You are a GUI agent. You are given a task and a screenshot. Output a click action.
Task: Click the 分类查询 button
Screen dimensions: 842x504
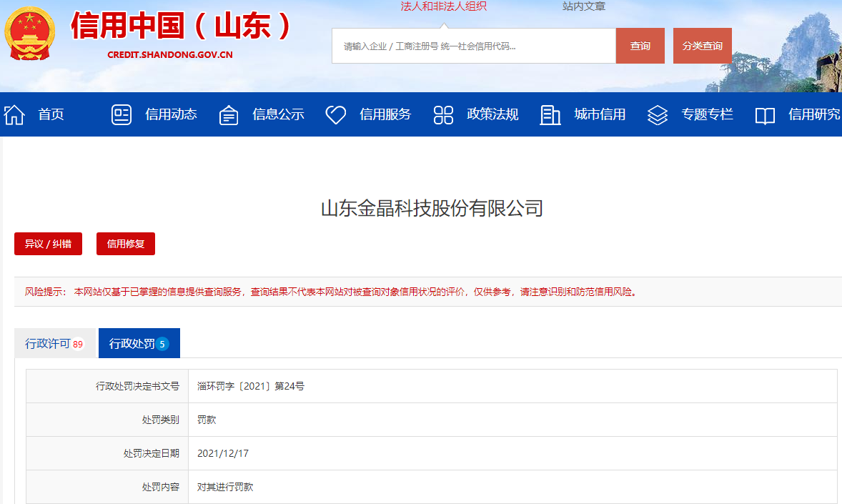point(702,45)
